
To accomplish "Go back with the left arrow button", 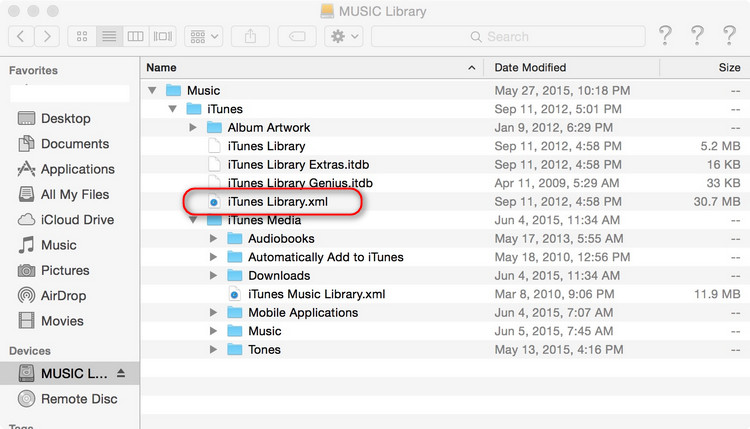I will click(x=21, y=36).
